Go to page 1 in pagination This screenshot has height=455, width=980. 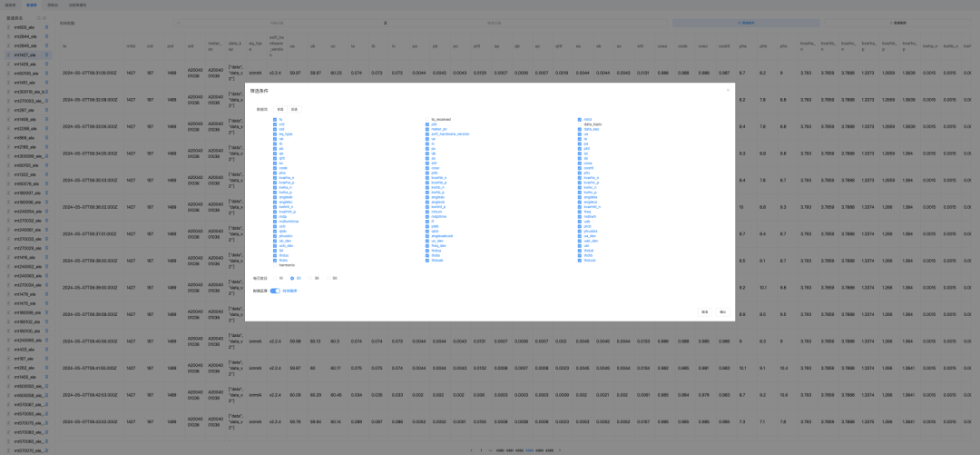pos(481,450)
